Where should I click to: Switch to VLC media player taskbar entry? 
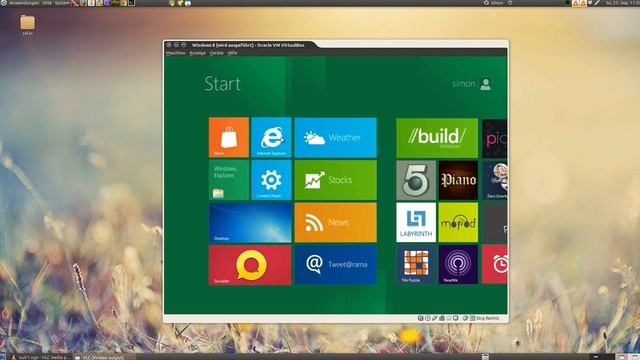40,357
